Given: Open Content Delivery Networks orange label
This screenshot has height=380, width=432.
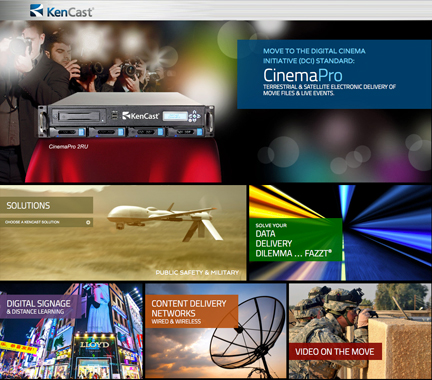Looking at the screenshot, I should click(x=192, y=311).
